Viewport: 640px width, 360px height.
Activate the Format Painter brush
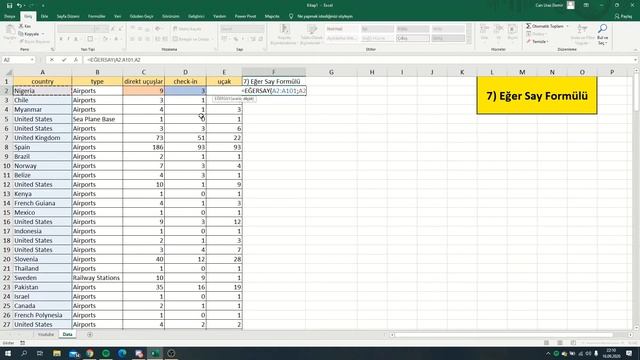(x=34, y=41)
